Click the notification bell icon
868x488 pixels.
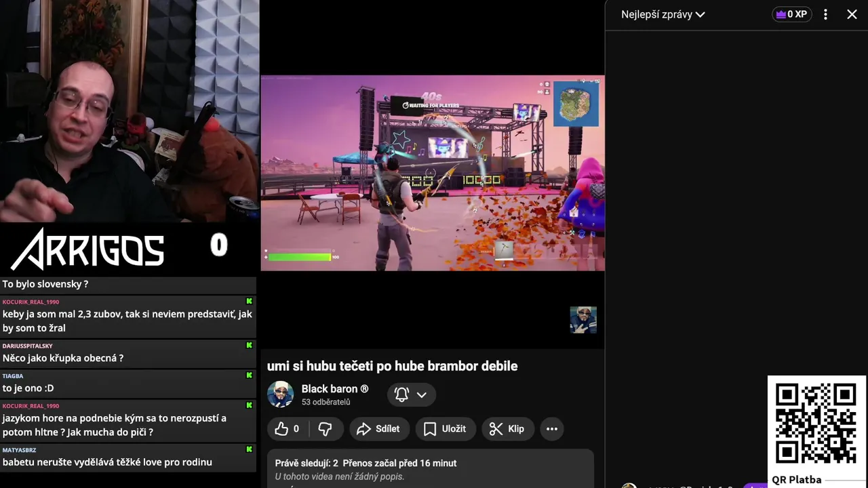pyautogui.click(x=401, y=394)
